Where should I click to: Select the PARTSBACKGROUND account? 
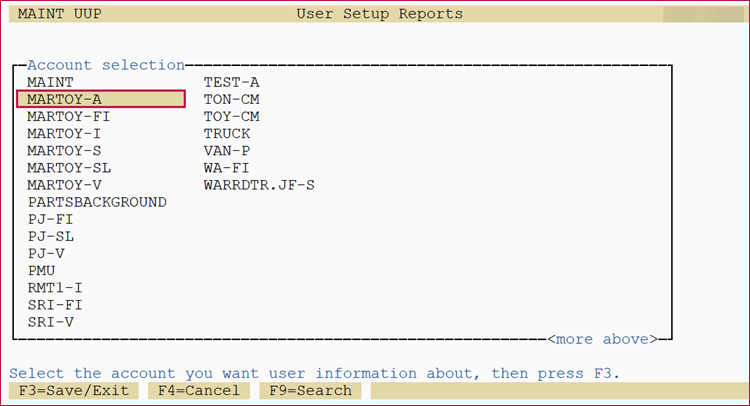[97, 202]
